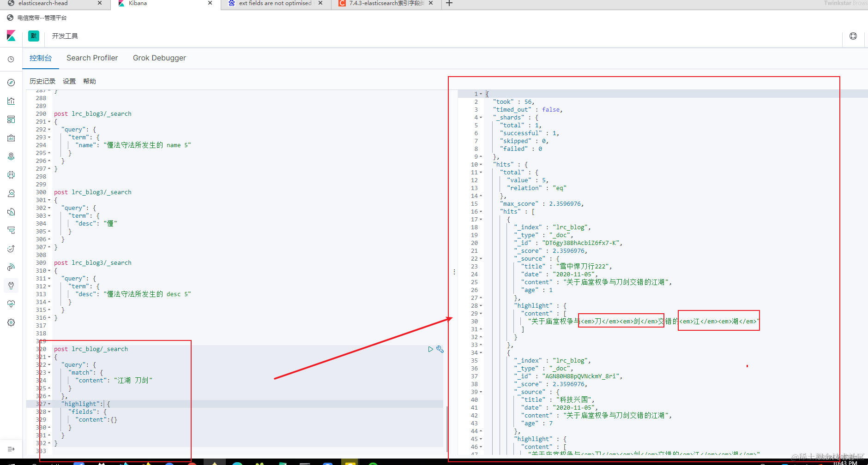Click the "max_score" : 2.3596976 line
This screenshot has width=868, height=465.
coord(543,204)
